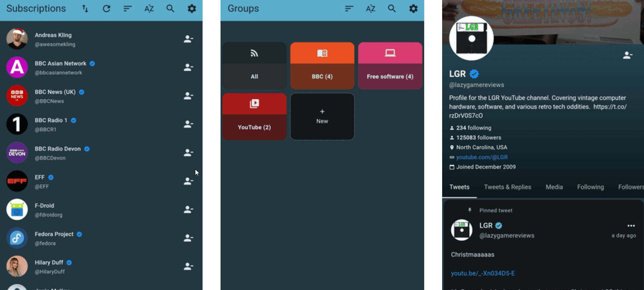
Task: Open search in the Groups header
Action: click(x=392, y=9)
